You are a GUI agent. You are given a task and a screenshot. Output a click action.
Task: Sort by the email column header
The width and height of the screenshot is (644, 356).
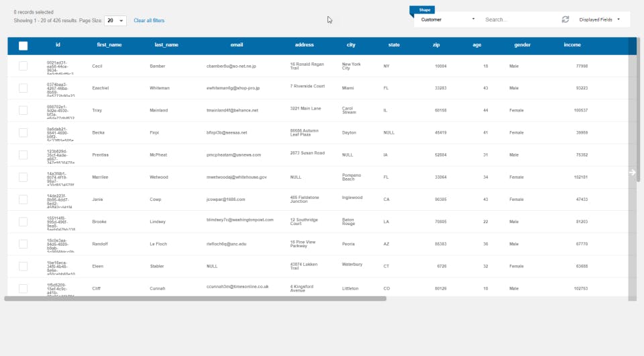pyautogui.click(x=237, y=45)
